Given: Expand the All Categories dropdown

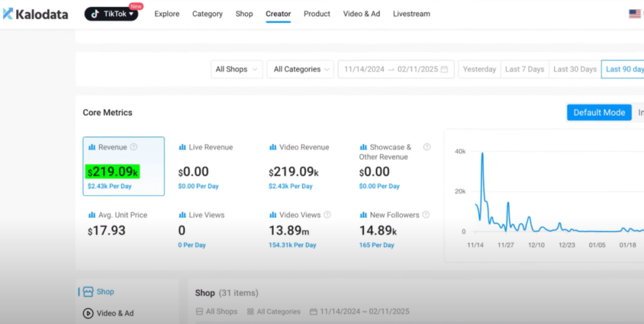Looking at the screenshot, I should [300, 69].
